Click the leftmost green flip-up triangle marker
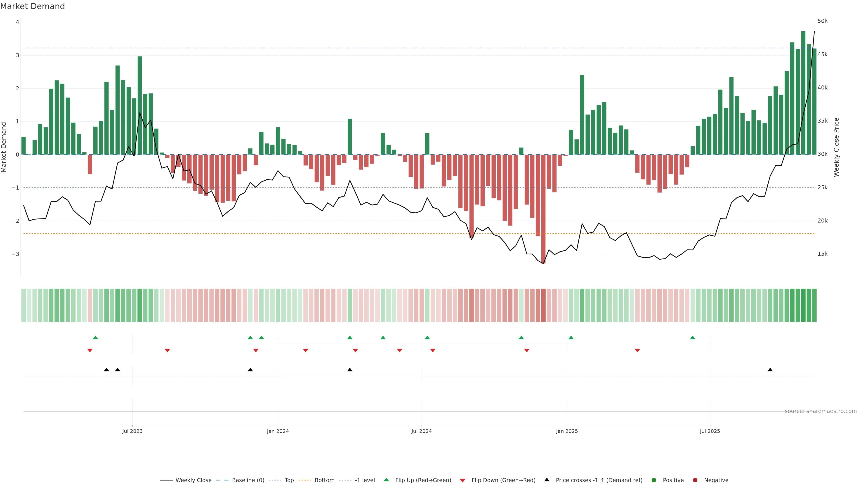Image resolution: width=868 pixels, height=488 pixels. [x=95, y=338]
